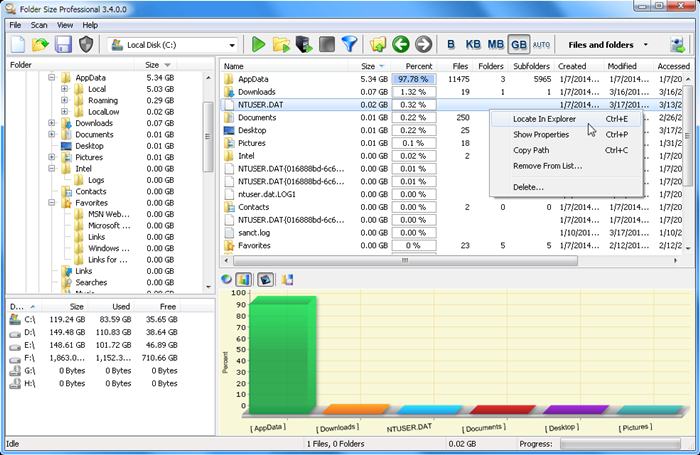
Task: Collapse the AppData tree node
Action: 52,78
